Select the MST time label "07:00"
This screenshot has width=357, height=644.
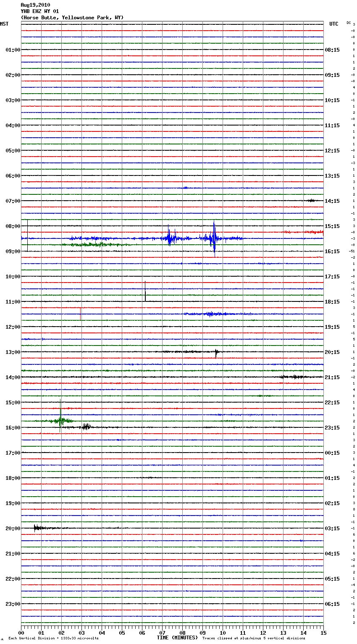point(13,201)
